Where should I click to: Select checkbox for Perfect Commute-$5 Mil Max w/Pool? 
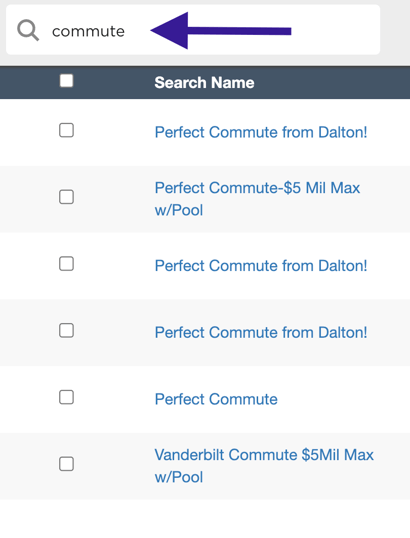(x=66, y=197)
